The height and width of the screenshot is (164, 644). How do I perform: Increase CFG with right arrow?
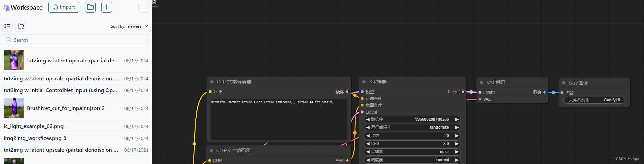[457, 144]
